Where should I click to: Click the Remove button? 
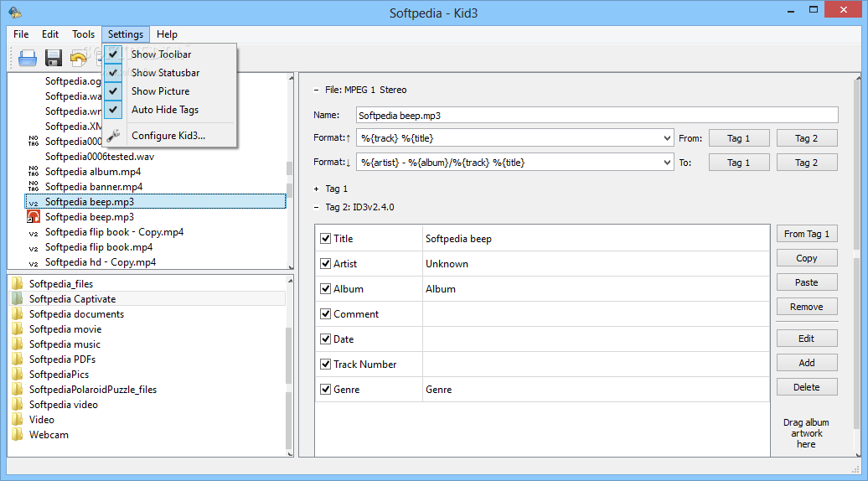point(807,307)
